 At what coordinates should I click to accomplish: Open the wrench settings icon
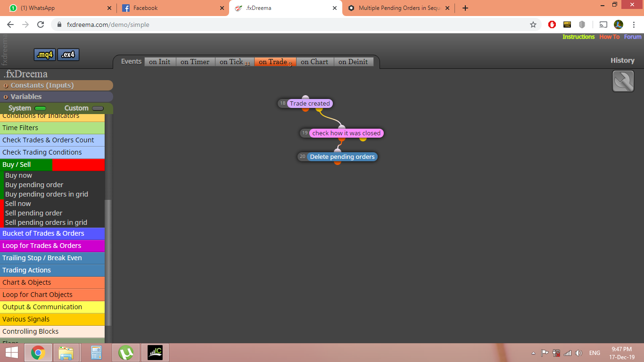click(x=623, y=81)
